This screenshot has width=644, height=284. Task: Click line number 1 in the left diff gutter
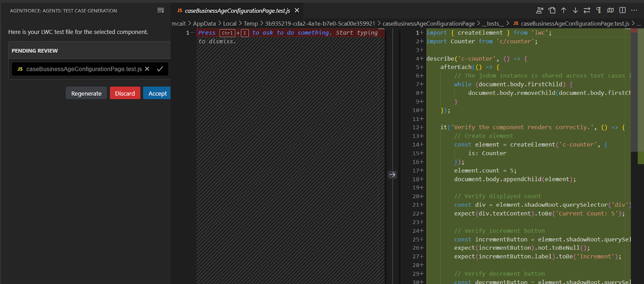click(x=188, y=33)
